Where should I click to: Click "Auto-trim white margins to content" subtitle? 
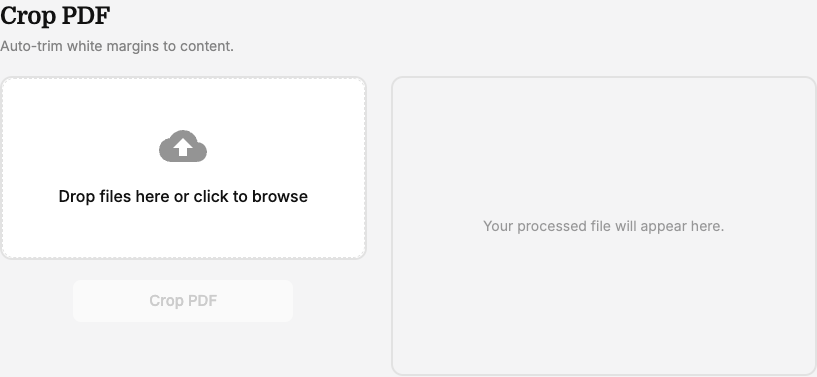coord(117,46)
